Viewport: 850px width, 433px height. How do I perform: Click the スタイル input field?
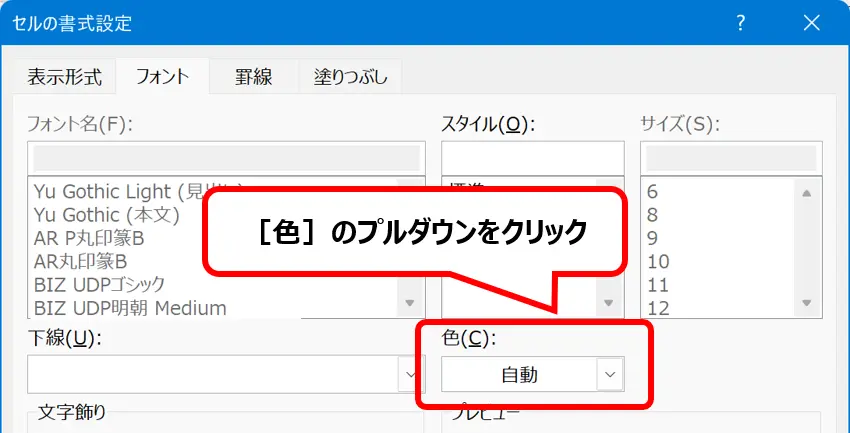[532, 158]
